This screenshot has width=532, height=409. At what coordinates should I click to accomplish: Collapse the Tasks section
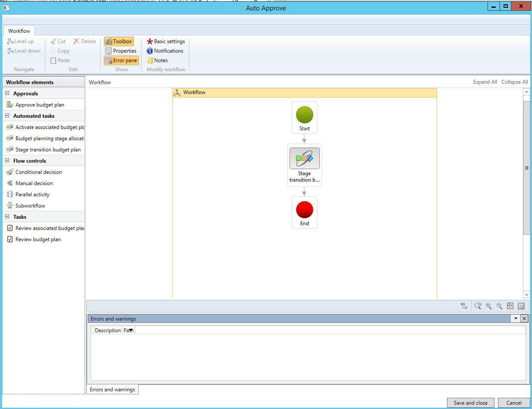tap(7, 217)
